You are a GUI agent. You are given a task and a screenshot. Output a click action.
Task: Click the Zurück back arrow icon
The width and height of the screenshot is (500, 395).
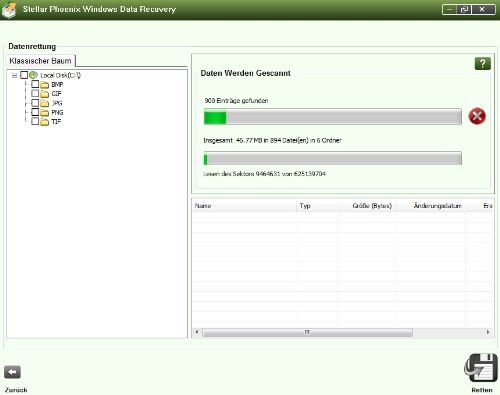click(12, 372)
